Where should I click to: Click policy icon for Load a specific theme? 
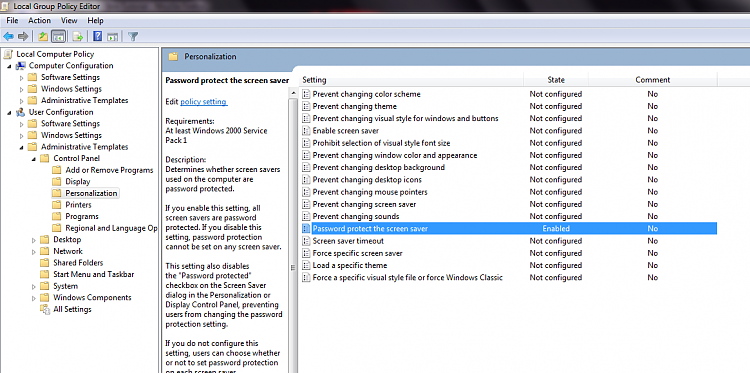(307, 265)
